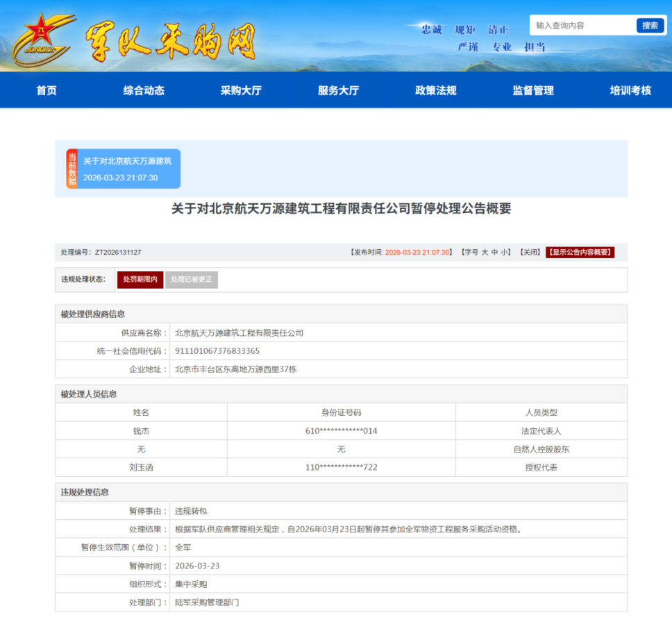Screen dimensions: 672x633
Task: Set font size to 小 (small)
Action: tap(504, 253)
